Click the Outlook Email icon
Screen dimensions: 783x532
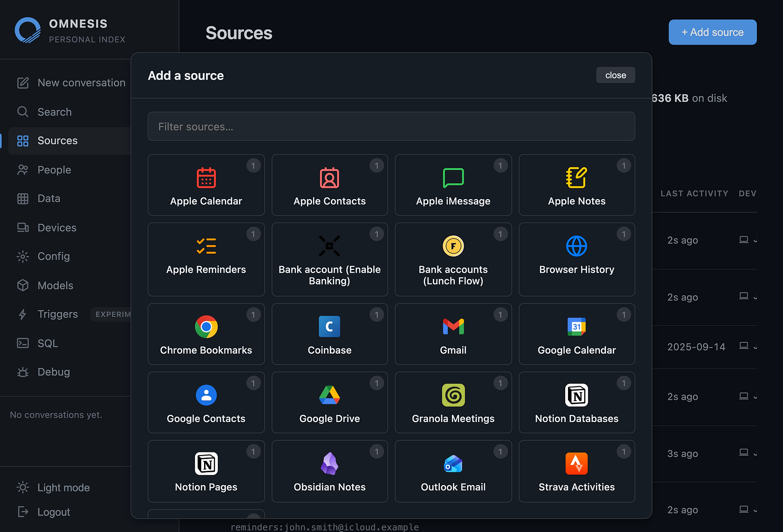coord(453,464)
